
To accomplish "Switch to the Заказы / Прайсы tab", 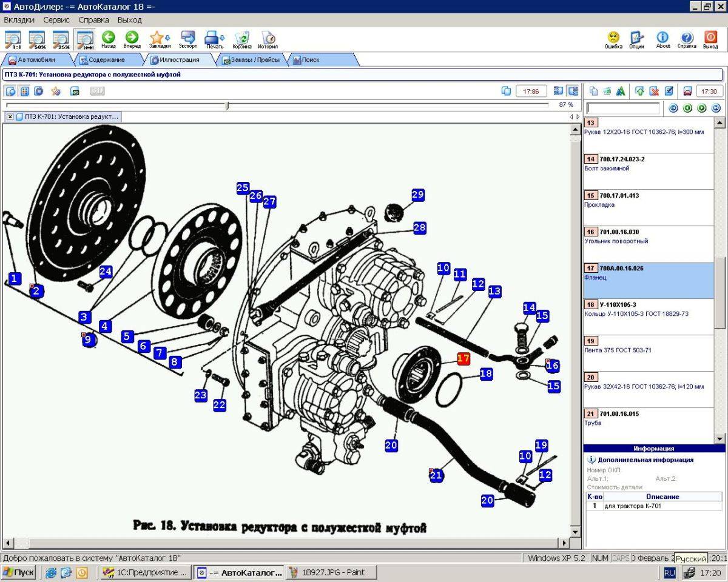I will tap(251, 60).
